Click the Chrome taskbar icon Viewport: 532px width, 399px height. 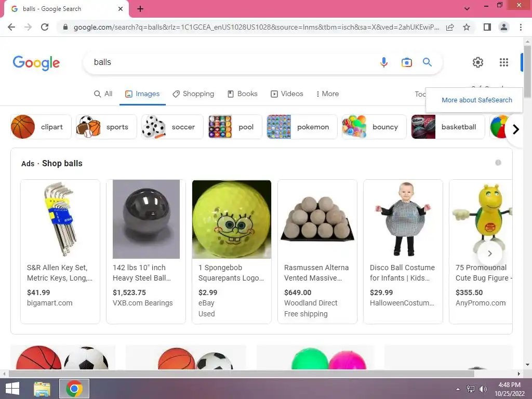74,389
